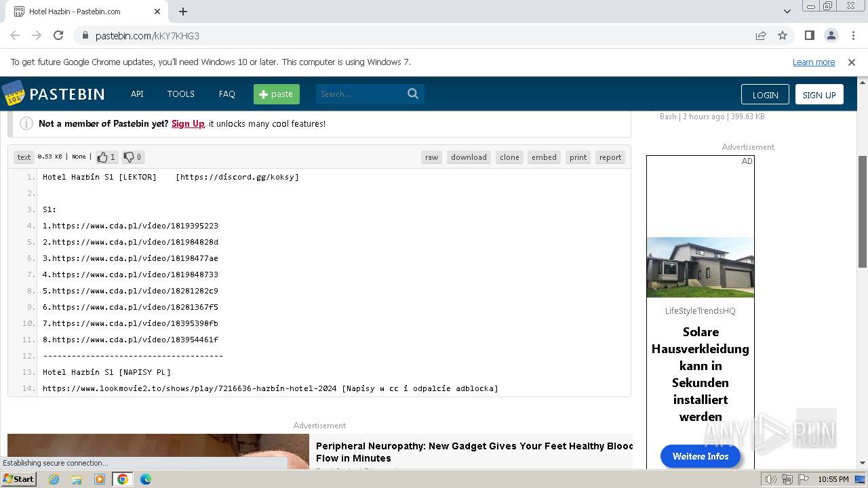Bookmark this tab with the star
This screenshot has height=488, width=868.
pos(783,35)
